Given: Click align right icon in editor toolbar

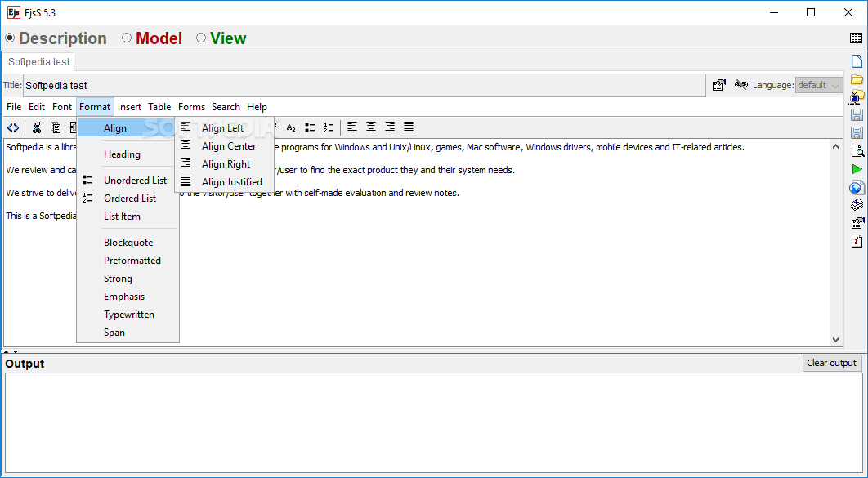Looking at the screenshot, I should (x=390, y=127).
